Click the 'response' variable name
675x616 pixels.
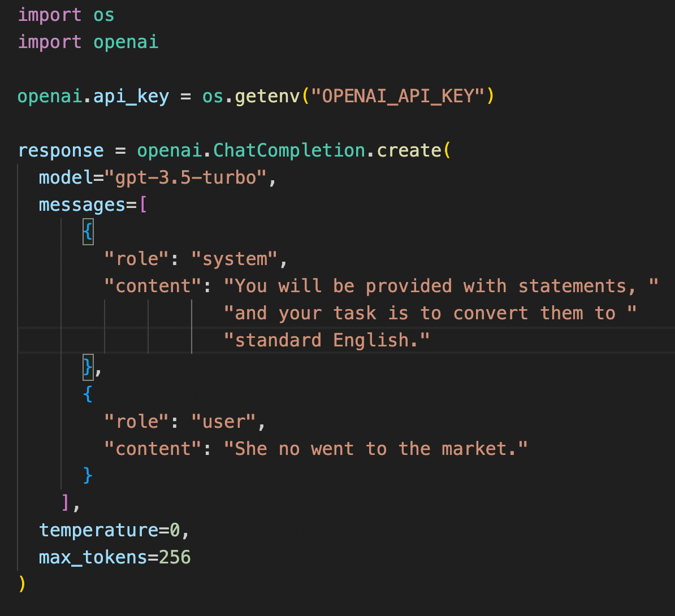pyautogui.click(x=60, y=151)
